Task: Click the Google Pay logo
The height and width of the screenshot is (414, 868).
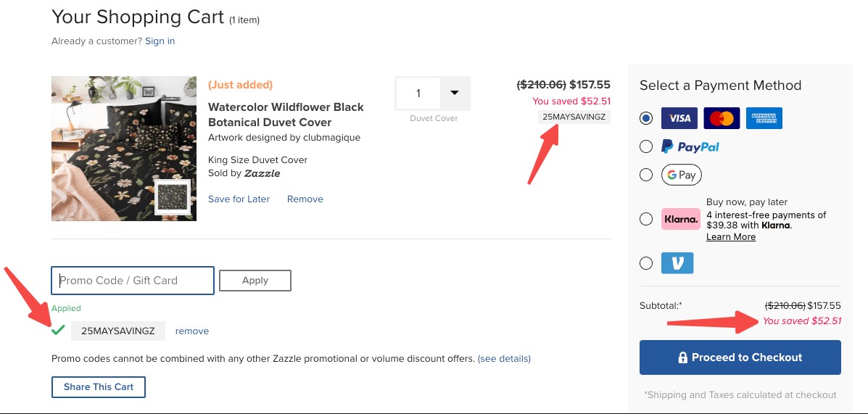Action: tap(682, 175)
